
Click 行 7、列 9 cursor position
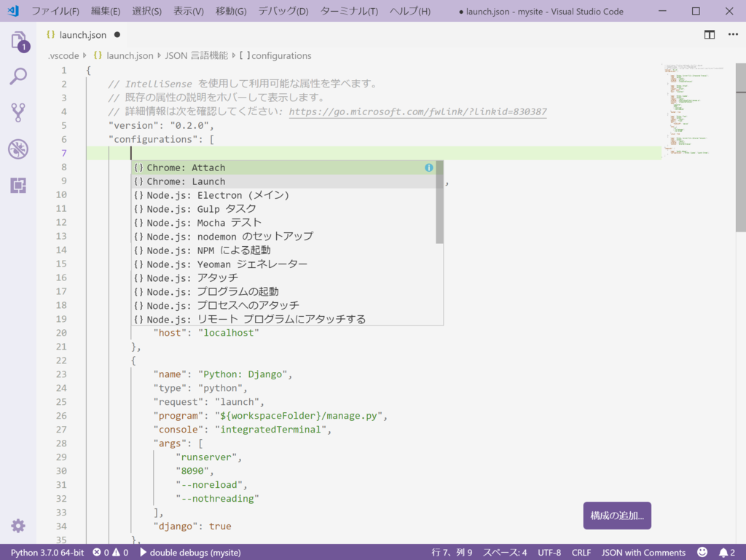[x=452, y=553]
